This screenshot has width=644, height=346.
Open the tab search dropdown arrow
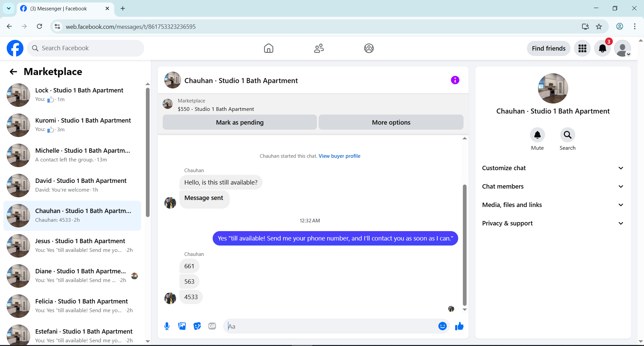(x=9, y=8)
